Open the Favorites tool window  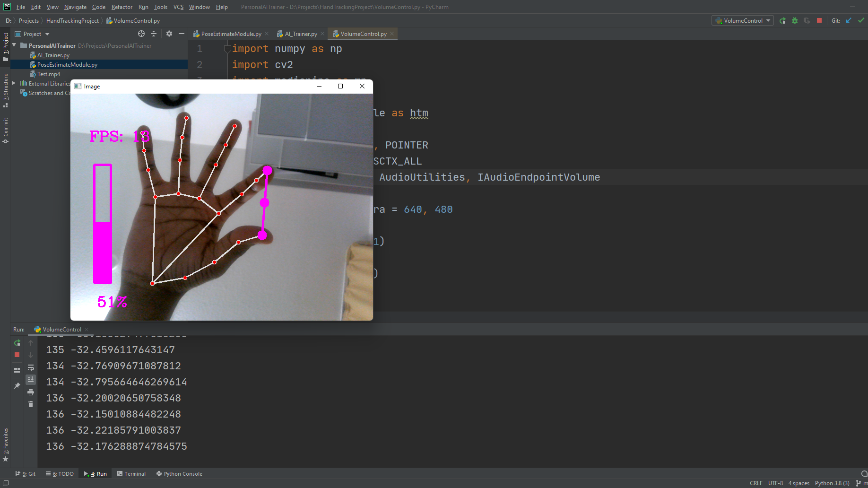5,444
